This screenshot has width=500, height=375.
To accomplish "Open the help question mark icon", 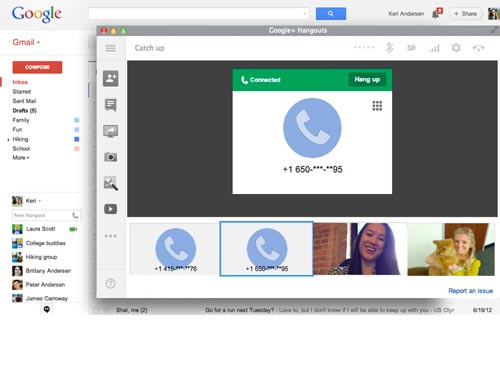I will (x=111, y=284).
